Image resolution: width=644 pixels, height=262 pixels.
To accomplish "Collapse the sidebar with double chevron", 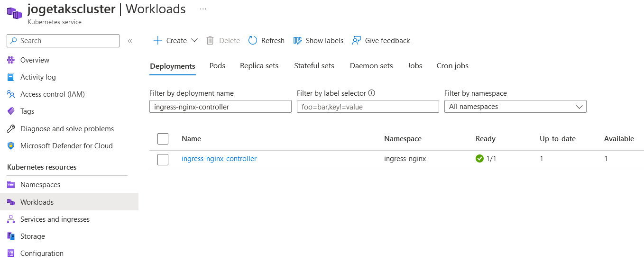I will (130, 41).
